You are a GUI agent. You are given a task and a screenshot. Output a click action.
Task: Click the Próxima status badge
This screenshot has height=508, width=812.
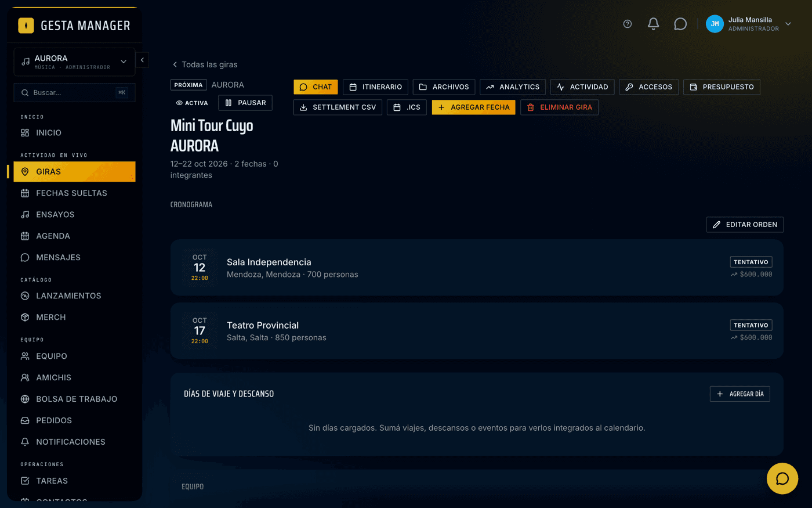pyautogui.click(x=188, y=85)
